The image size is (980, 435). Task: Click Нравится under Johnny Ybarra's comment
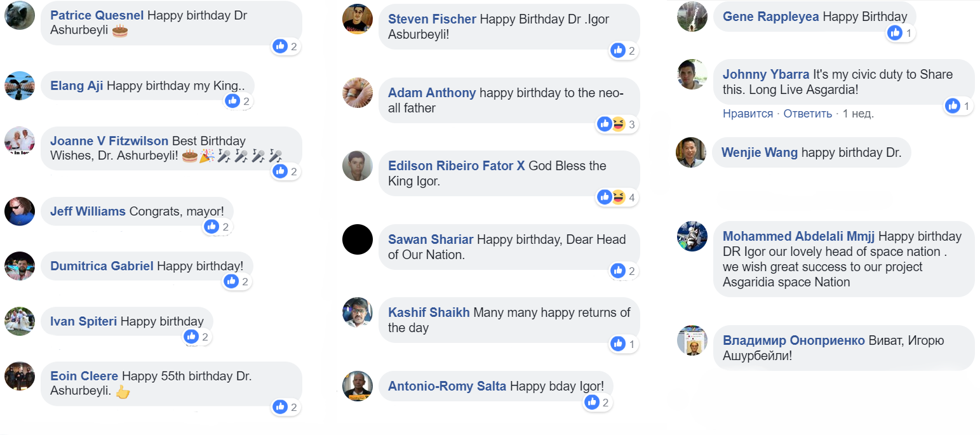748,114
